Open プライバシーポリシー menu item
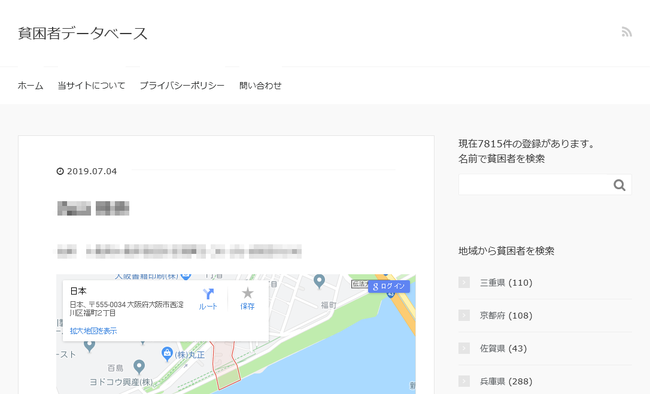650x394 pixels. (182, 85)
